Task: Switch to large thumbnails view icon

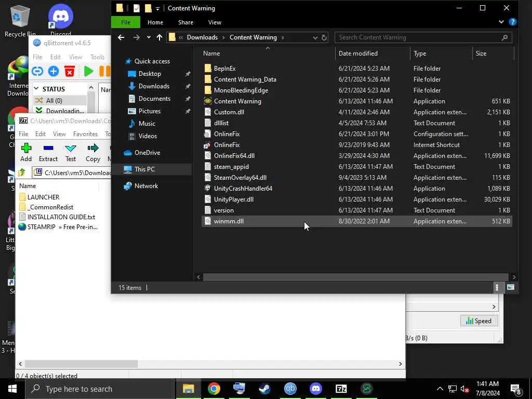Action: 510,288
